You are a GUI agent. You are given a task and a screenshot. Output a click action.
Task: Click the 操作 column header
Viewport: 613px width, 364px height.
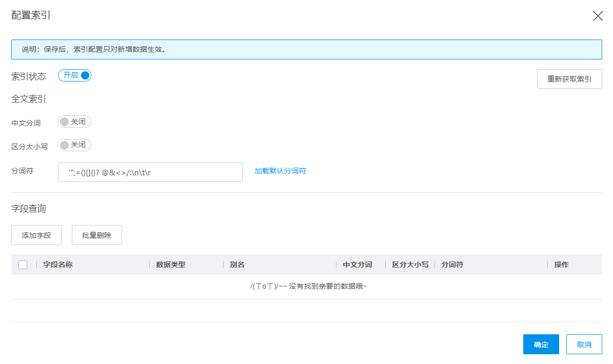pyautogui.click(x=561, y=265)
